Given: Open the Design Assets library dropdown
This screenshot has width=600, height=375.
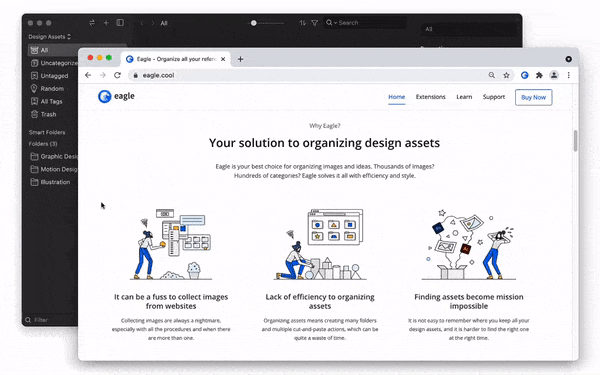Looking at the screenshot, I should click(x=49, y=37).
